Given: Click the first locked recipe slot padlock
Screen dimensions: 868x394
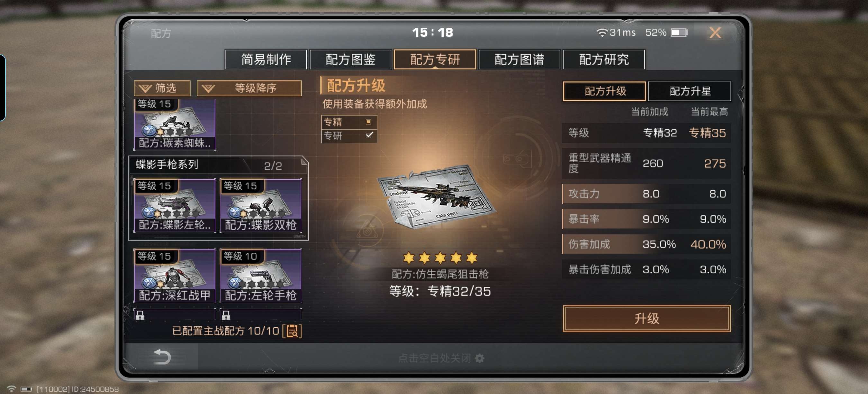Looking at the screenshot, I should (140, 315).
